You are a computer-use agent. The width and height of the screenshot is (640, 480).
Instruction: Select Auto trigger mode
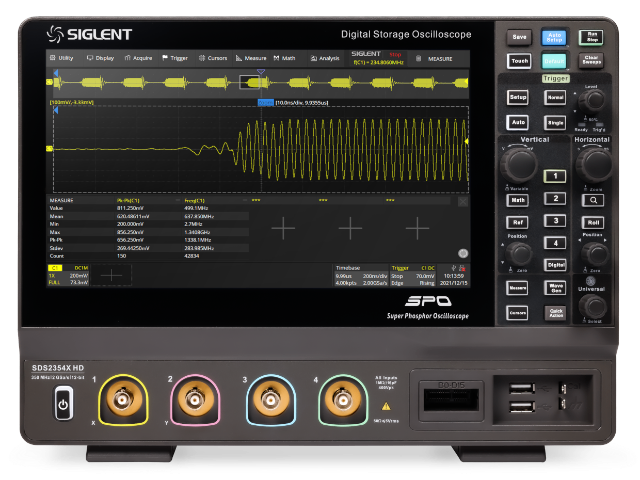pyautogui.click(x=518, y=122)
